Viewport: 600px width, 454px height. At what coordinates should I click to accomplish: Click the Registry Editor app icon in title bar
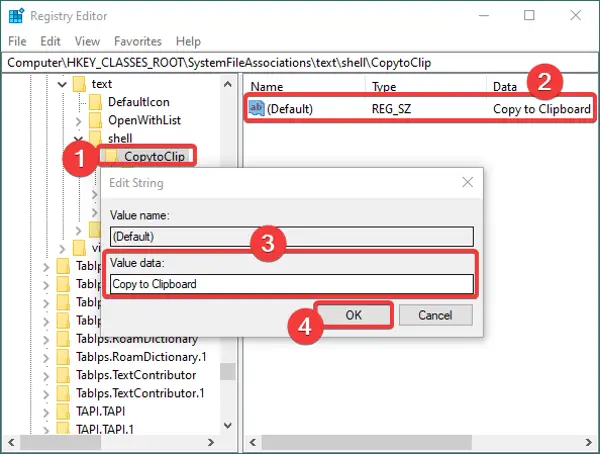16,16
